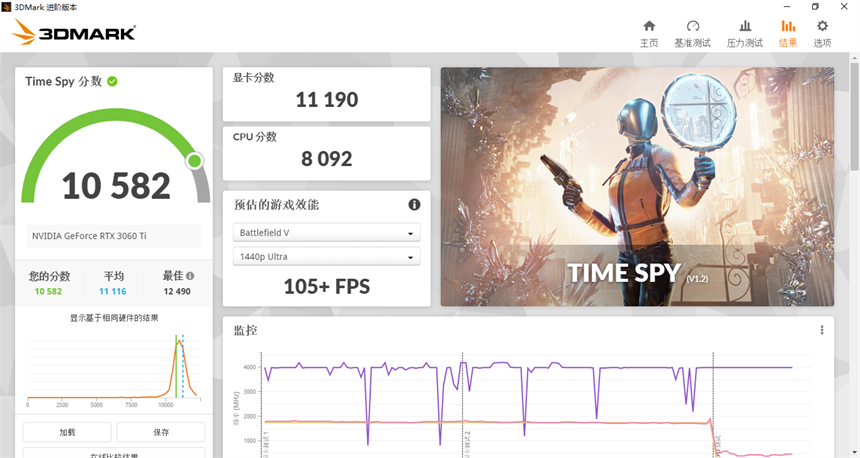The height and width of the screenshot is (458, 860).
Task: Select the 基准测试 tab label
Action: tap(693, 43)
